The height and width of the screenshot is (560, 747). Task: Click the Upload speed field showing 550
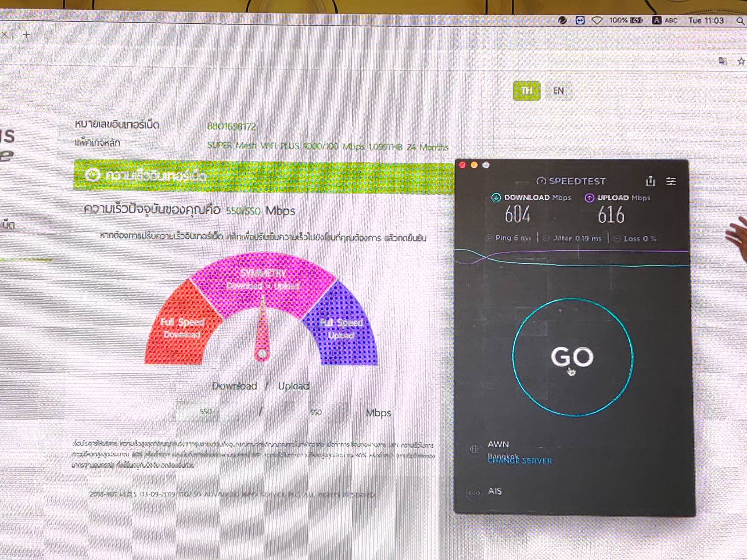point(316,412)
